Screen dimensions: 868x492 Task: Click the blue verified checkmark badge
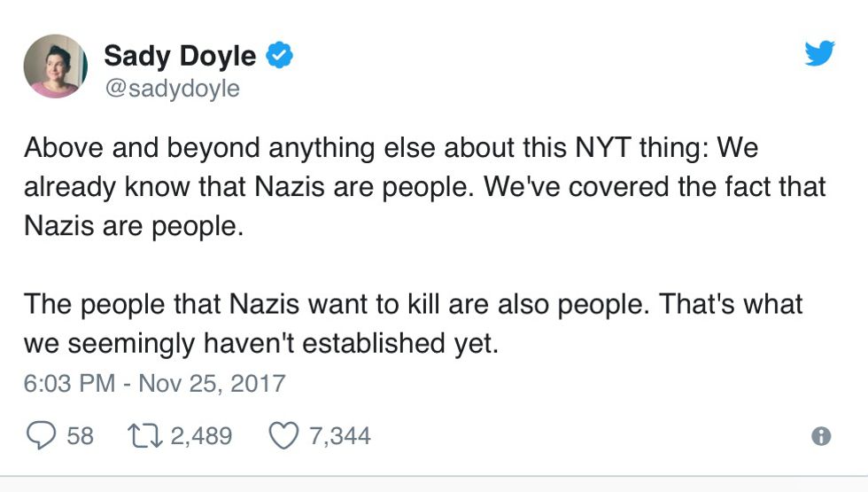pyautogui.click(x=281, y=57)
